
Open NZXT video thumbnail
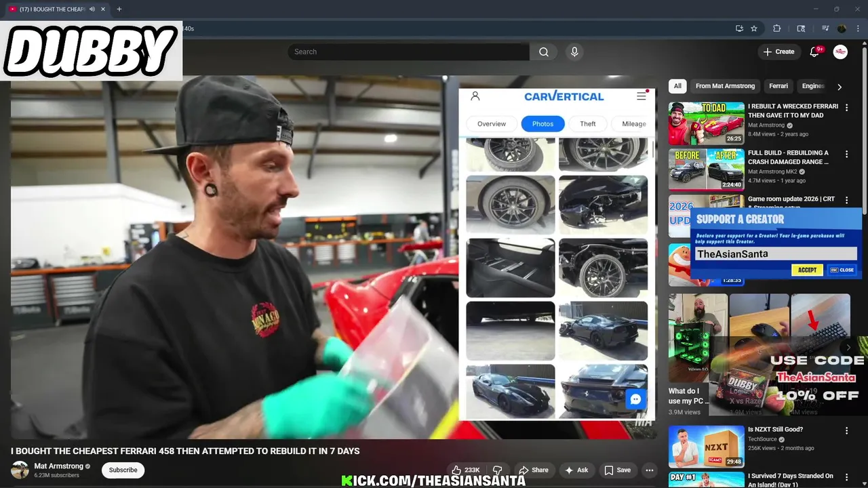click(706, 447)
